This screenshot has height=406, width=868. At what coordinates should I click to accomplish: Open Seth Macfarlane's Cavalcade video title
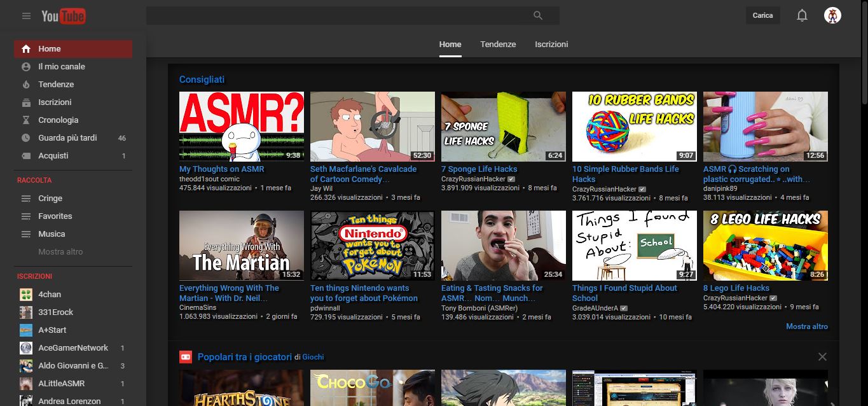tap(364, 174)
